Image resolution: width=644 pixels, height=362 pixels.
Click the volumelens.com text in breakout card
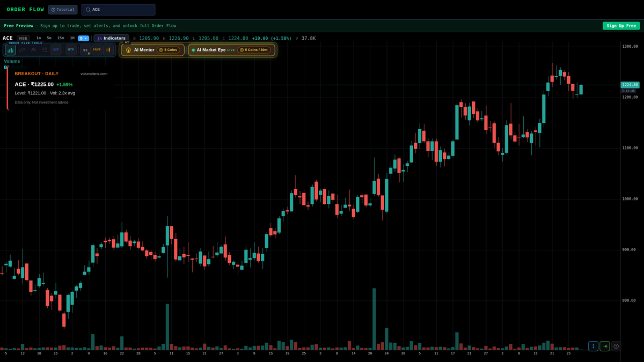click(x=94, y=73)
